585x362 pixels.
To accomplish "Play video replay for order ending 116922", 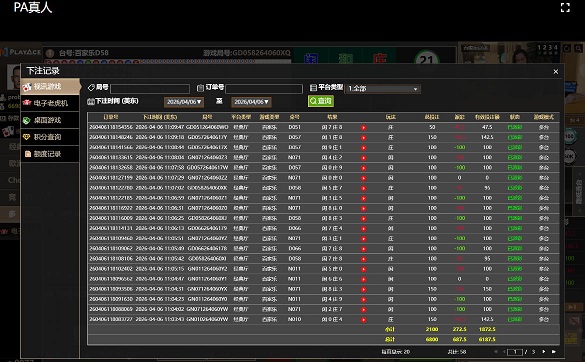I will click(x=363, y=208).
